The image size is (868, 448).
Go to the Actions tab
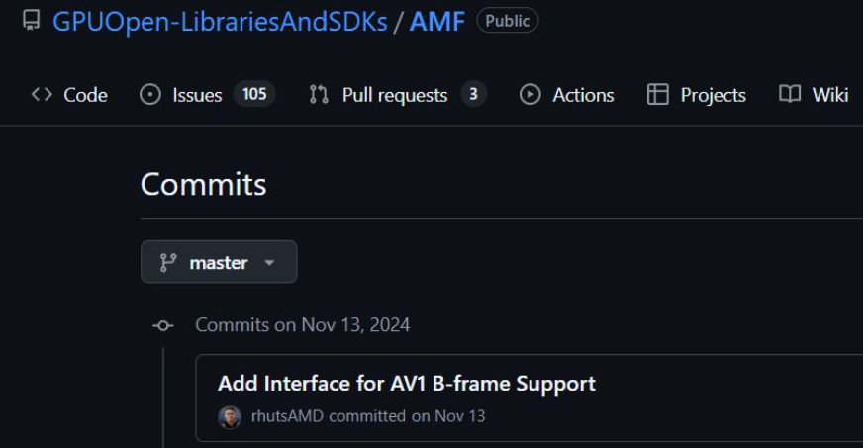click(x=567, y=95)
